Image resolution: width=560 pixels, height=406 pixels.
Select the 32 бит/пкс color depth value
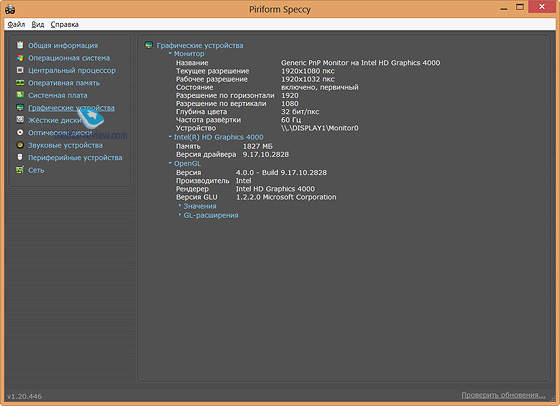click(300, 112)
